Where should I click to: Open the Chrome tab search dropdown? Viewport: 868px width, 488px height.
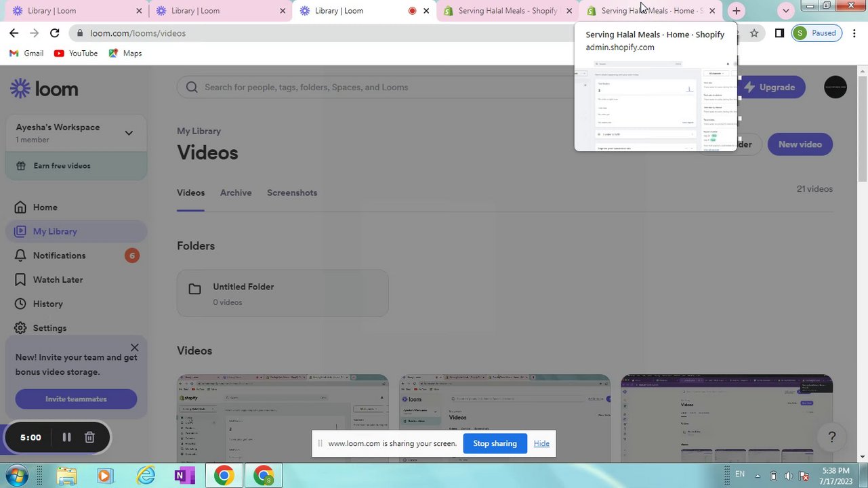(x=786, y=11)
